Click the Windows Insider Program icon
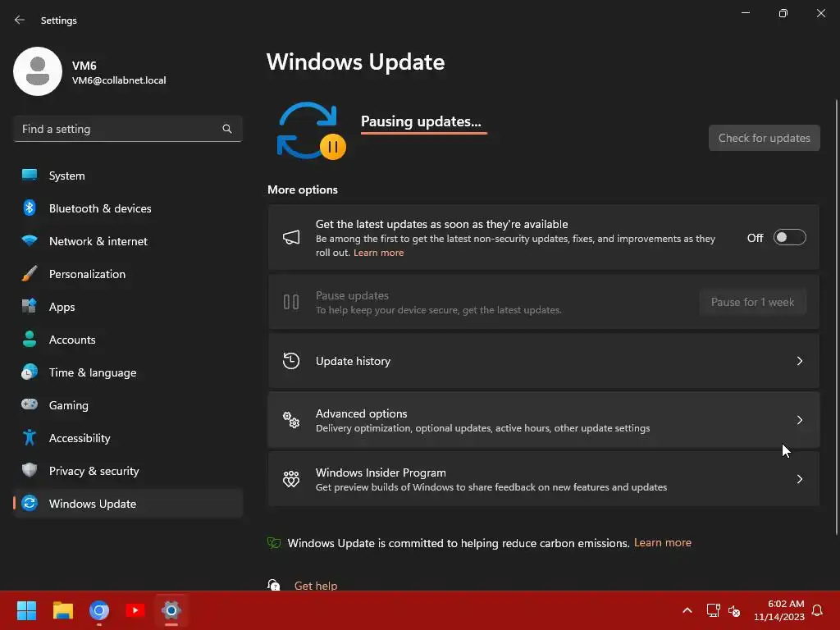 coord(291,479)
